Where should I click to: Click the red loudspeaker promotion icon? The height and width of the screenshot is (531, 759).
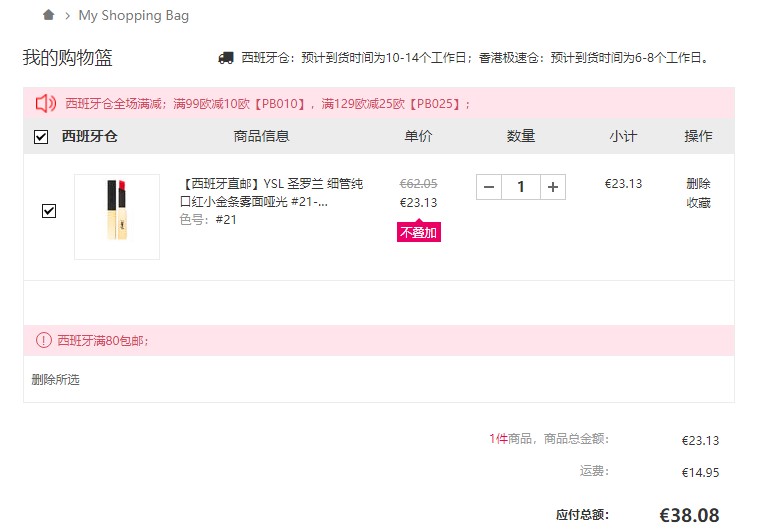coord(46,104)
